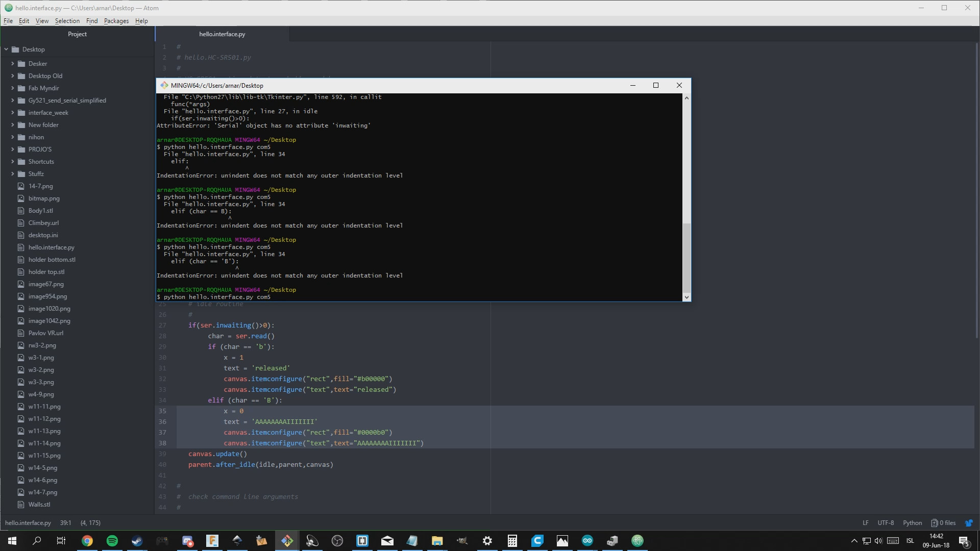Click the Atom squirrel update icon
This screenshot has height=551, width=980.
click(x=968, y=523)
